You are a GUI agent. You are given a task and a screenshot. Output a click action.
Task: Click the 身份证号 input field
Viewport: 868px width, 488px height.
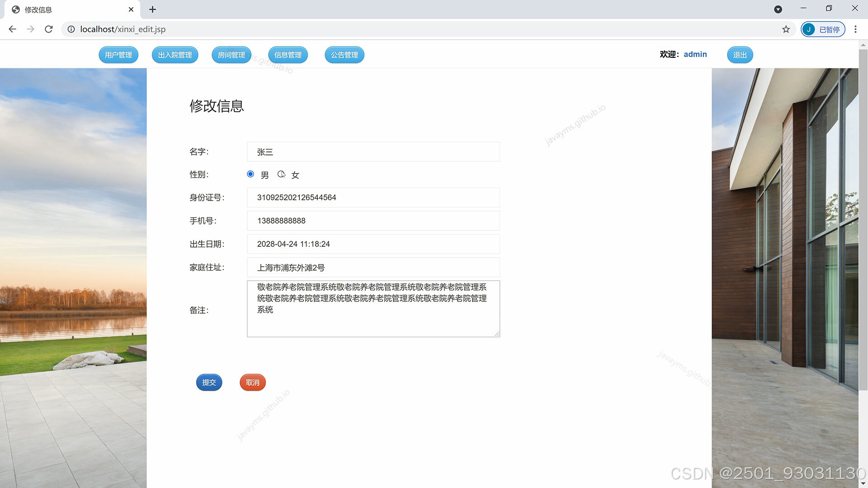pyautogui.click(x=373, y=197)
